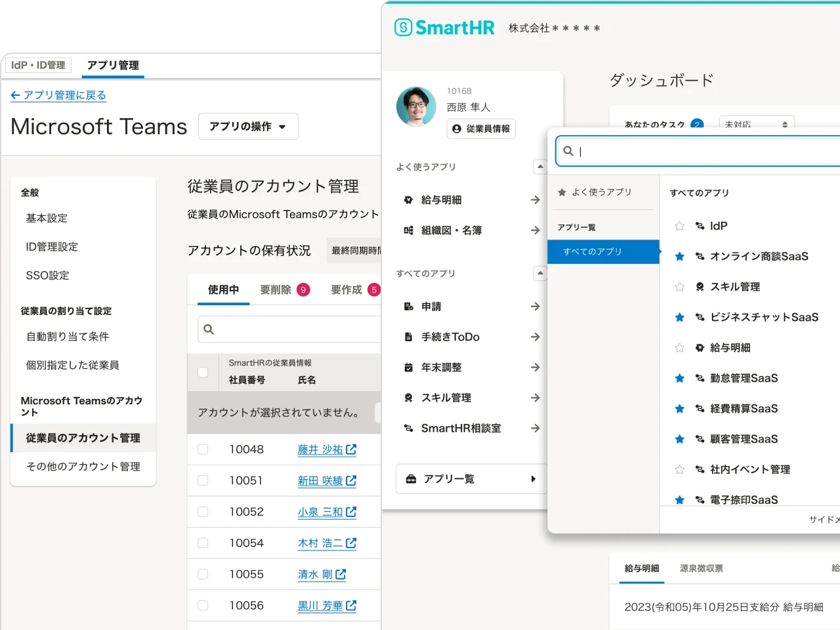The image size is (840, 630).
Task: Check the select-all checkbox in the table header
Action: pyautogui.click(x=203, y=372)
